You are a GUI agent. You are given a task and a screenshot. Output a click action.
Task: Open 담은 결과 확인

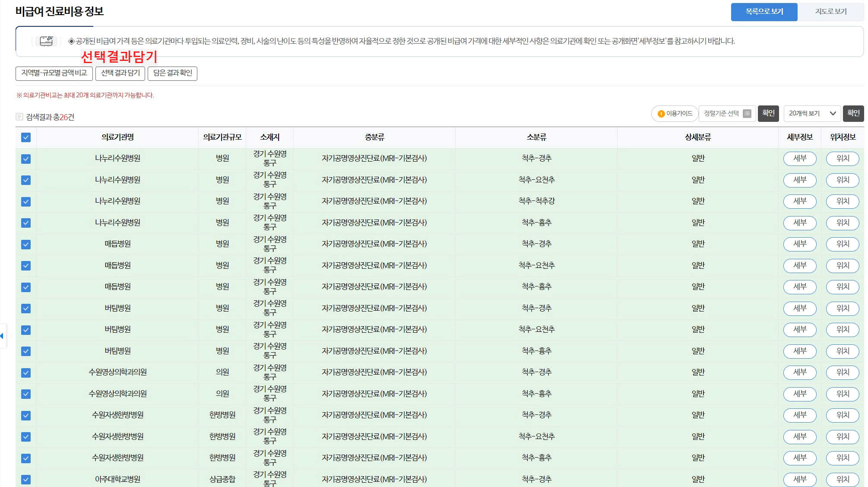[x=172, y=73]
